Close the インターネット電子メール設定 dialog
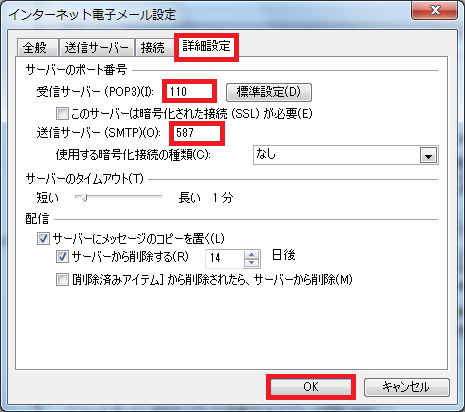Viewport: 465px width, 412px height. [435, 10]
